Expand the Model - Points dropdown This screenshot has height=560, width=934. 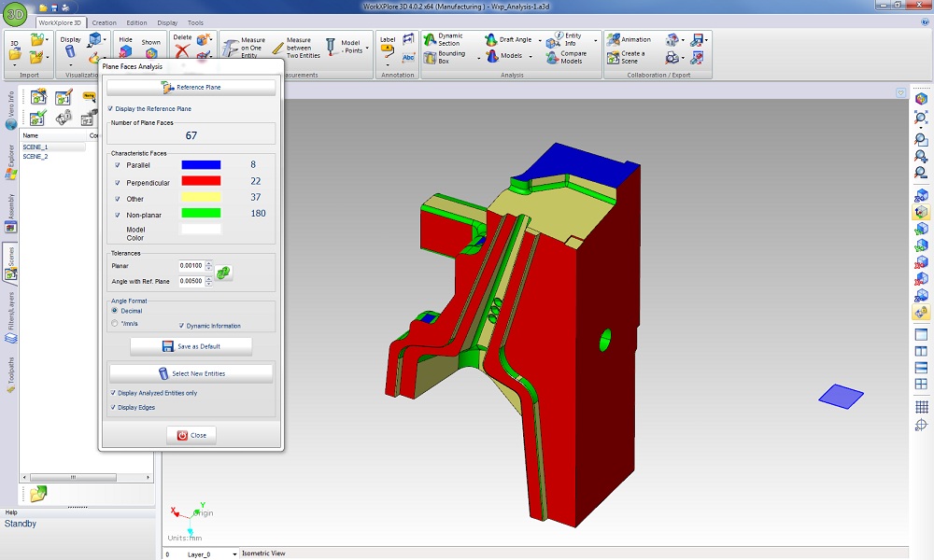point(367,48)
